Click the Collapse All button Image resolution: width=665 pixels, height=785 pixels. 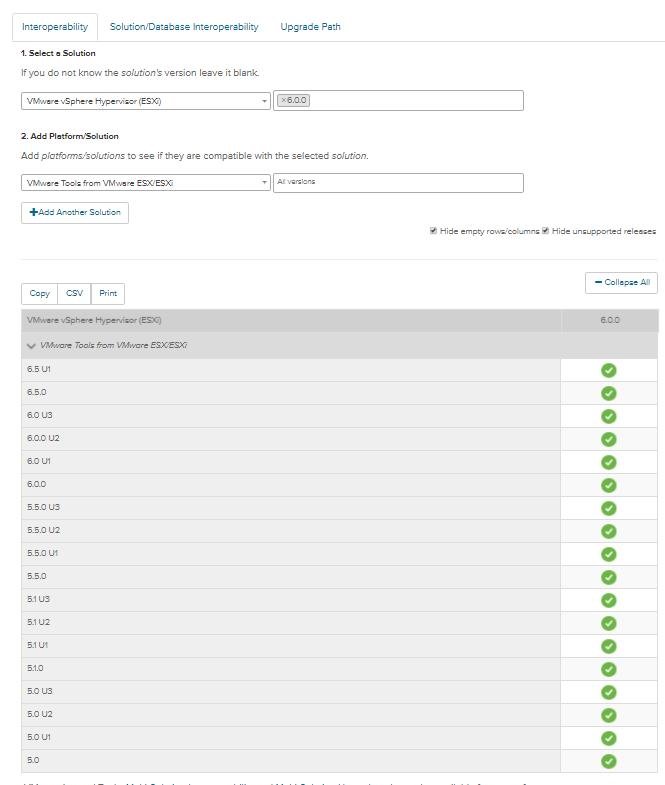pos(621,282)
